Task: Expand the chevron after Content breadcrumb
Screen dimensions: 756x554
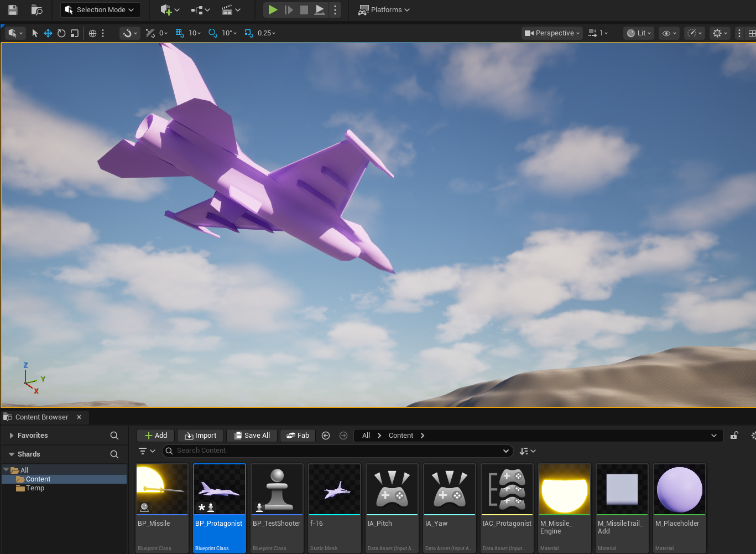Action: [x=423, y=436]
